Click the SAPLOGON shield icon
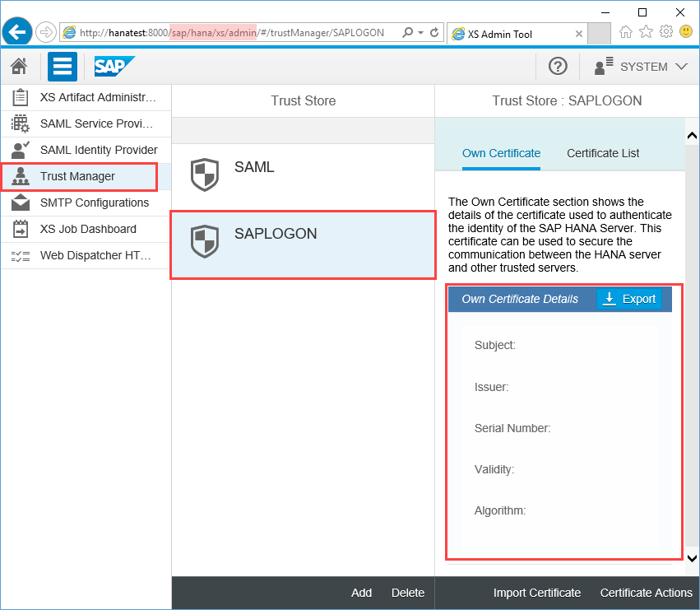The image size is (700, 610). [205, 241]
